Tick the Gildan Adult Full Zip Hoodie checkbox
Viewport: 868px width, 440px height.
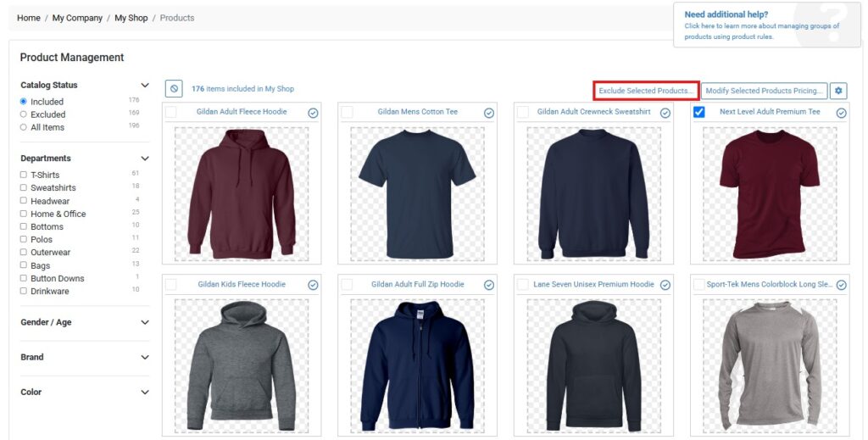[347, 285]
